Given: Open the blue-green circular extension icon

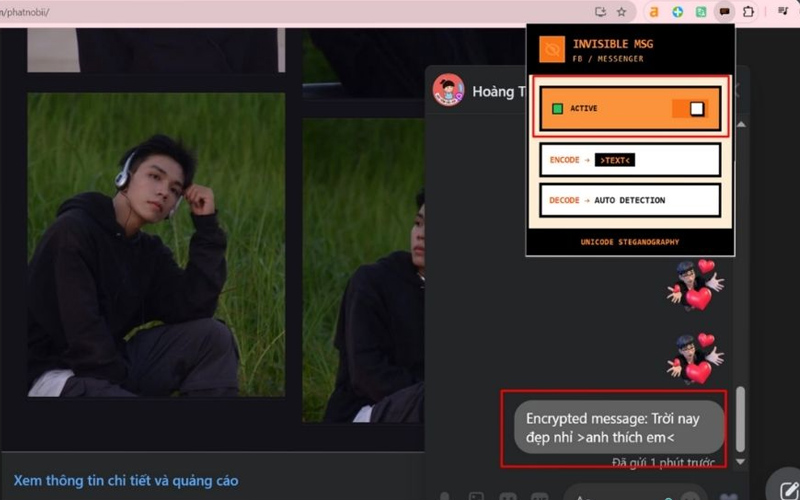Looking at the screenshot, I should [x=678, y=12].
